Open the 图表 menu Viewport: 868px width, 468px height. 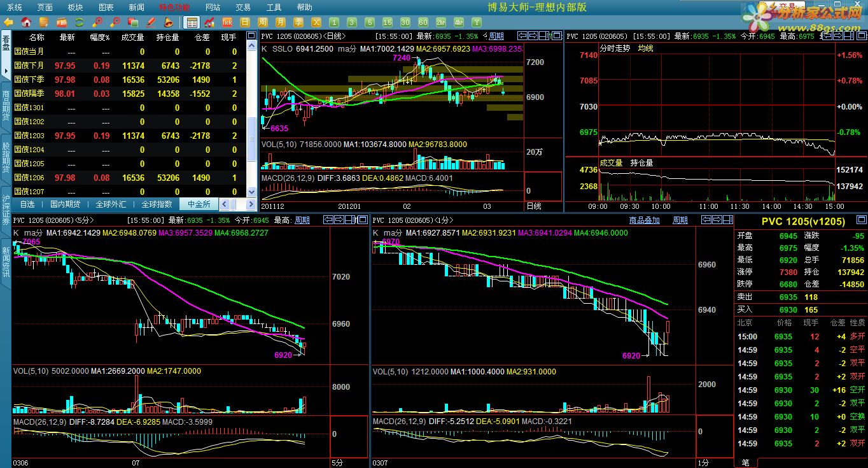point(106,7)
